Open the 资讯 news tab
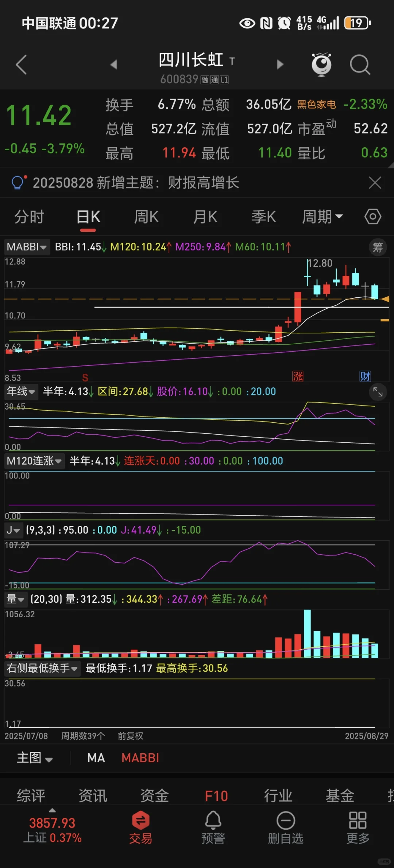This screenshot has height=868, width=394. tap(93, 795)
